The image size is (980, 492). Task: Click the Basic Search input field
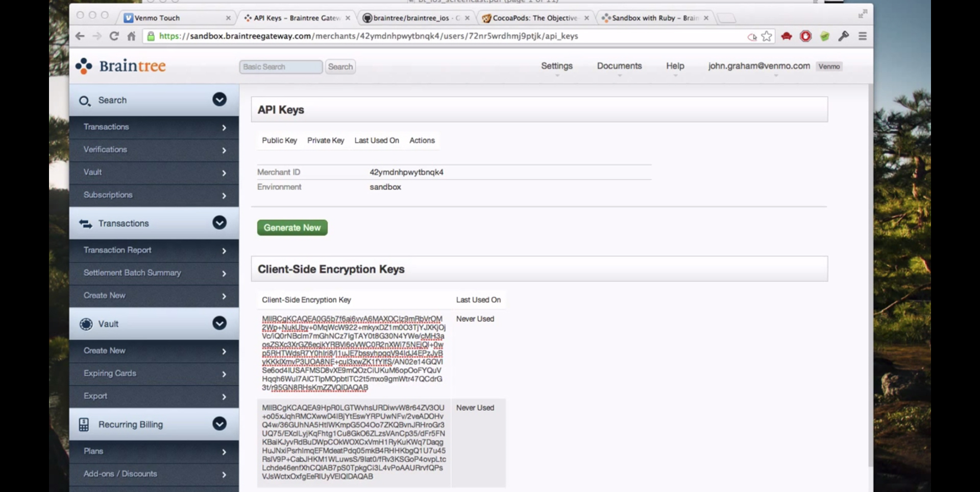(x=281, y=67)
